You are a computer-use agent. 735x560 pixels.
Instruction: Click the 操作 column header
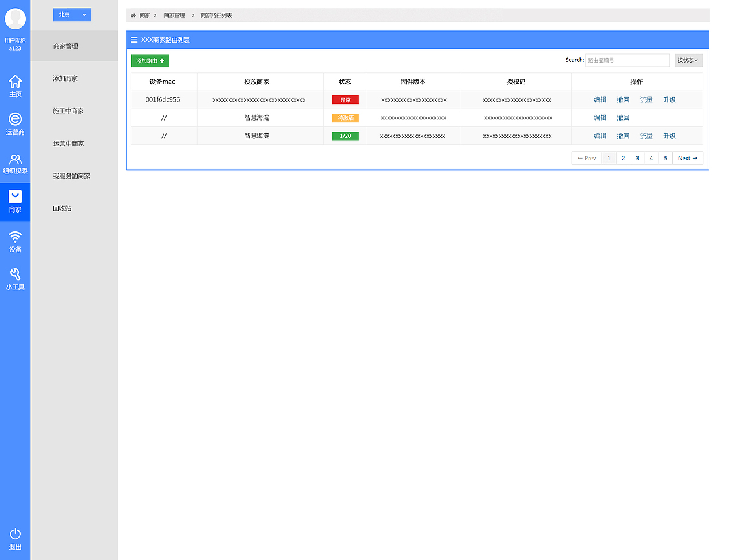point(637,82)
